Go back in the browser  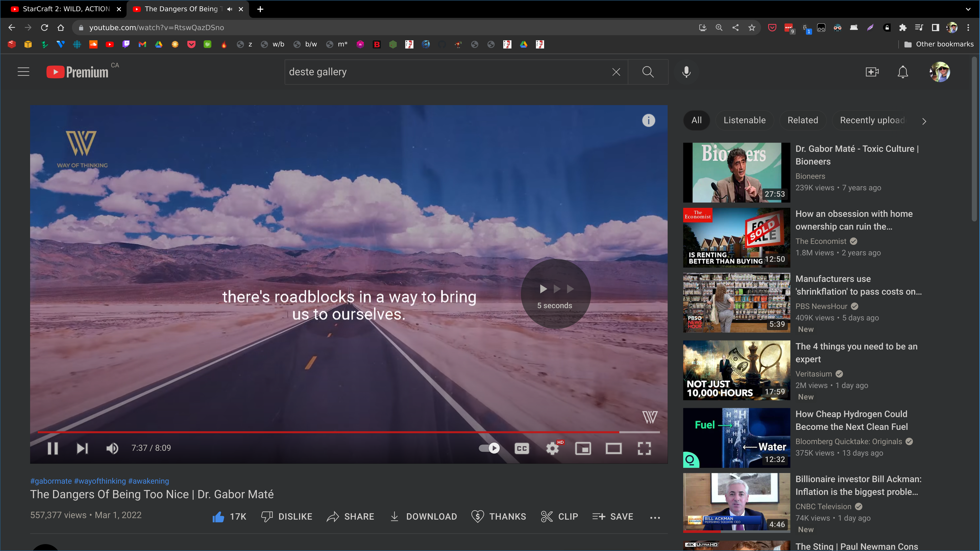click(12, 27)
